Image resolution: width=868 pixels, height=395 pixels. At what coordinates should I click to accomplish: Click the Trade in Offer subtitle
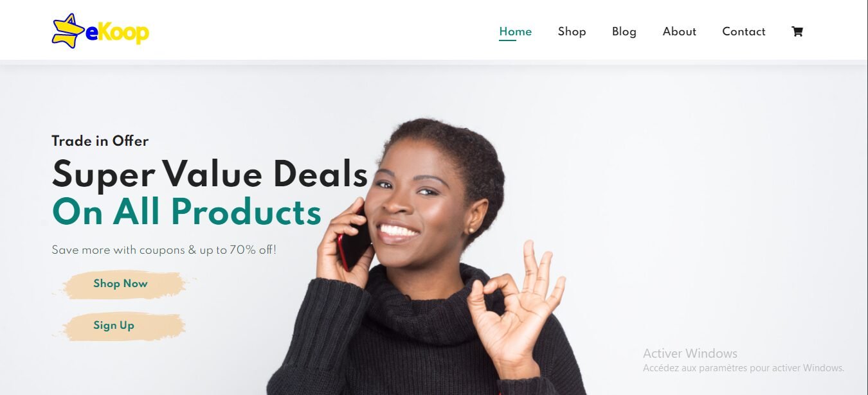click(x=100, y=141)
